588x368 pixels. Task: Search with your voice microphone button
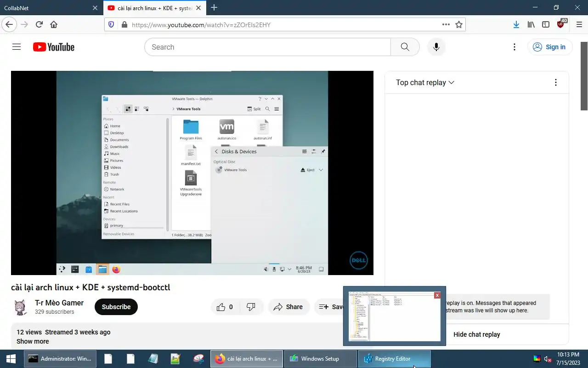(436, 47)
